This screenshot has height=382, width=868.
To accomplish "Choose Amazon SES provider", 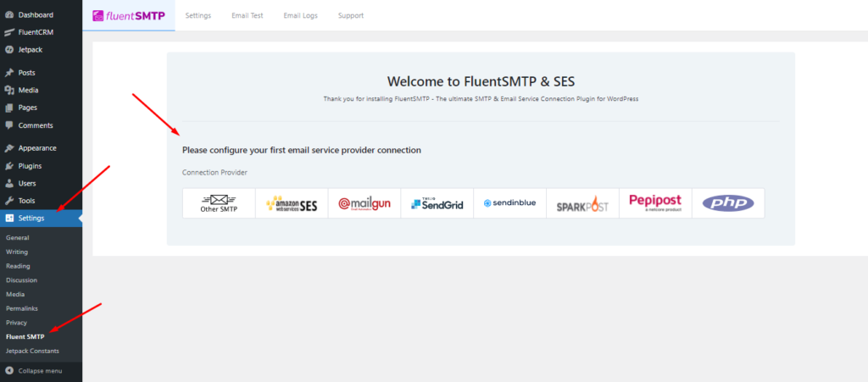I will pos(292,203).
